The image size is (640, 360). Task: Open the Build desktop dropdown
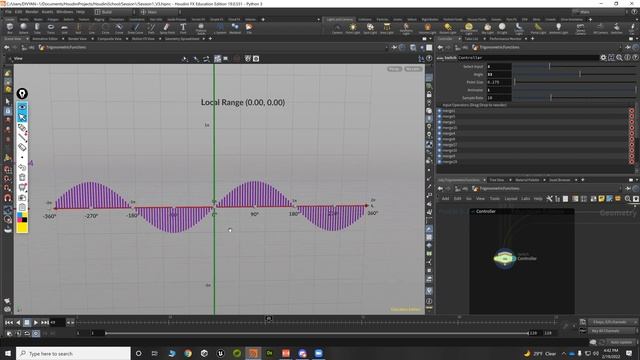pos(114,12)
